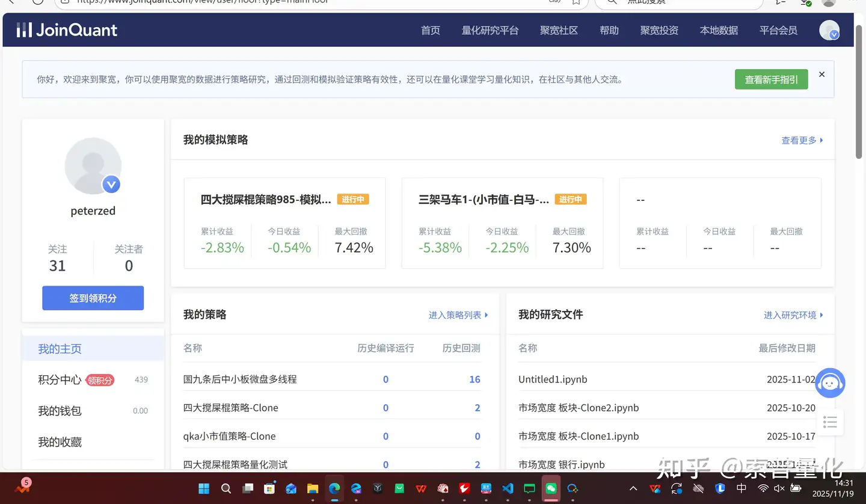The image size is (866, 504).
Task: Open 积分中心 in the left sidebar
Action: 60,380
